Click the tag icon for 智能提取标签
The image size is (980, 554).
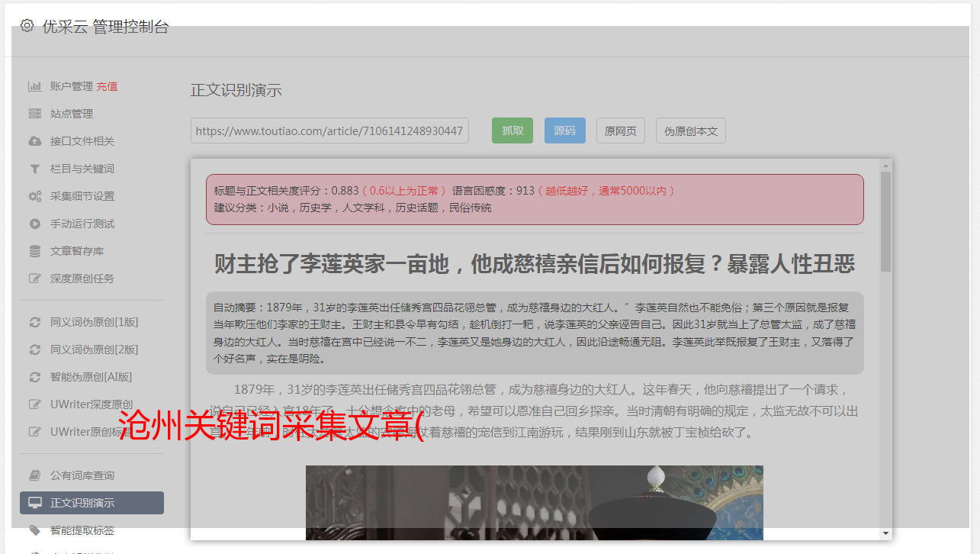pos(35,530)
